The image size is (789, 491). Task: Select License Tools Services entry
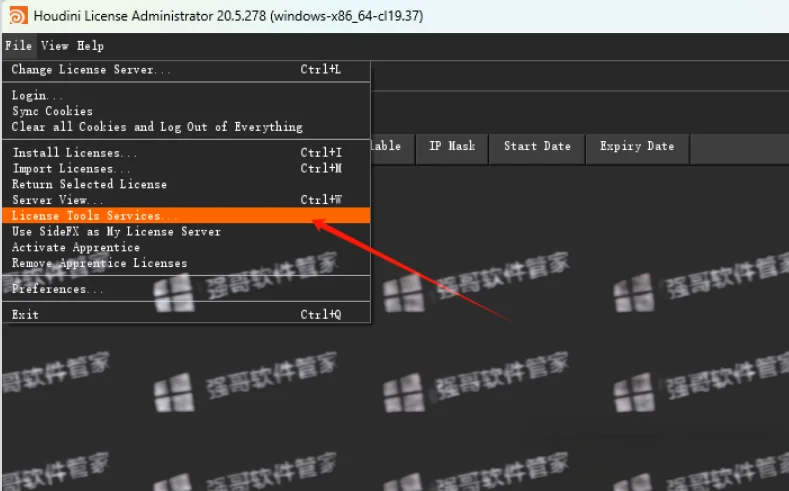186,215
